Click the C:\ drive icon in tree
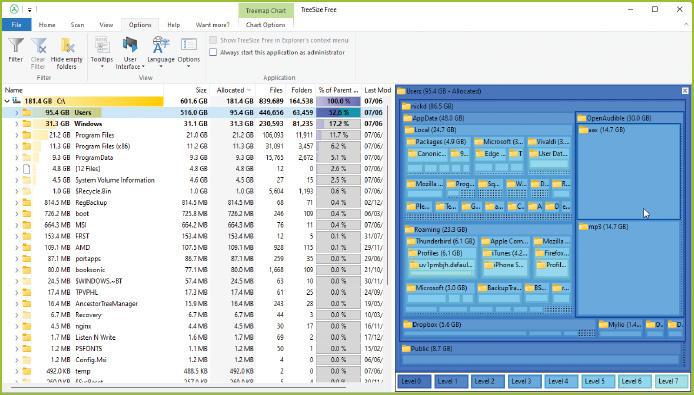The width and height of the screenshot is (694, 395). (x=17, y=101)
